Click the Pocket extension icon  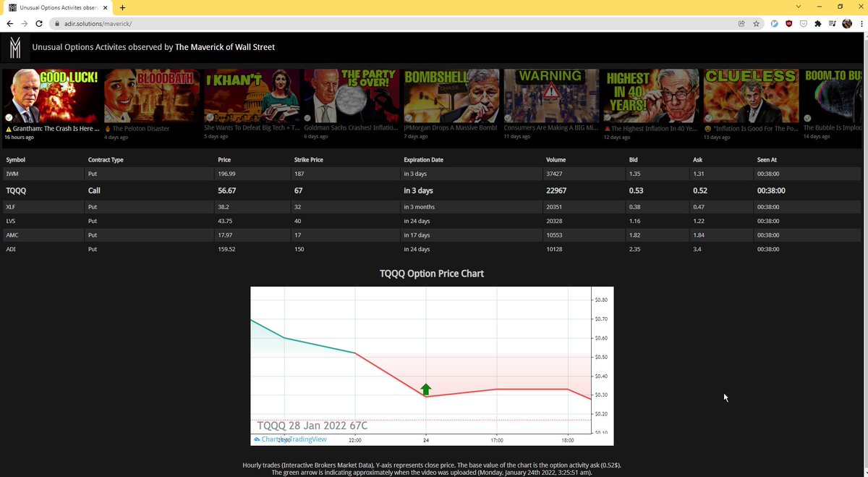point(803,23)
